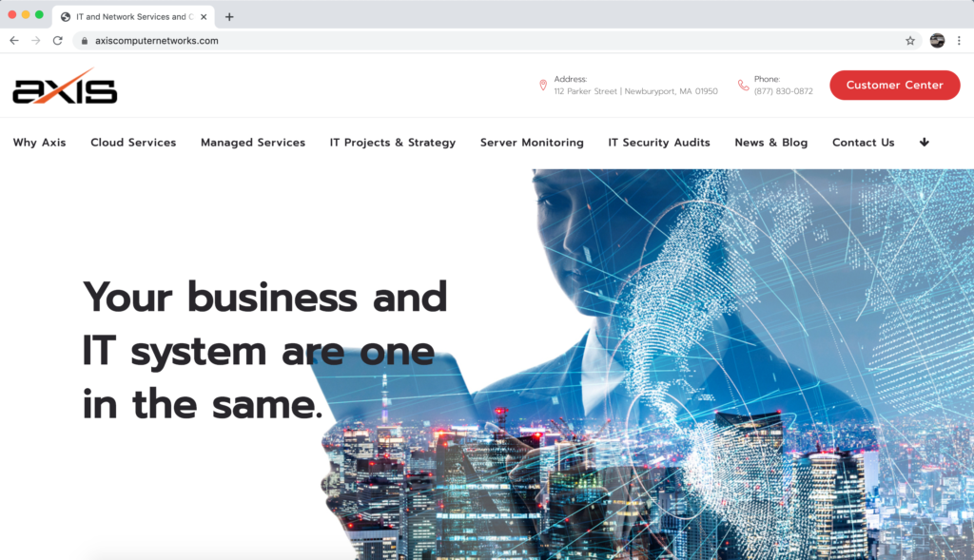
Task: Open the Customer Center
Action: click(x=894, y=85)
